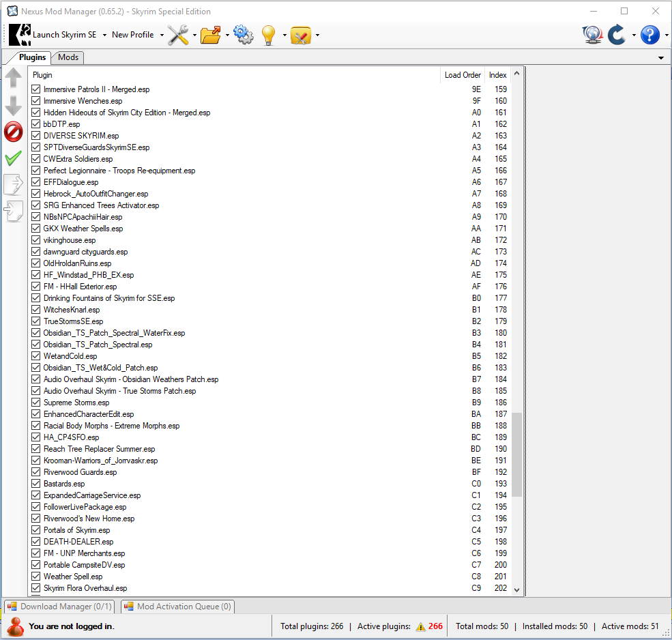This screenshot has width=672, height=640.
Task: Click the green checkmark enable-all icon
Action: (13, 158)
